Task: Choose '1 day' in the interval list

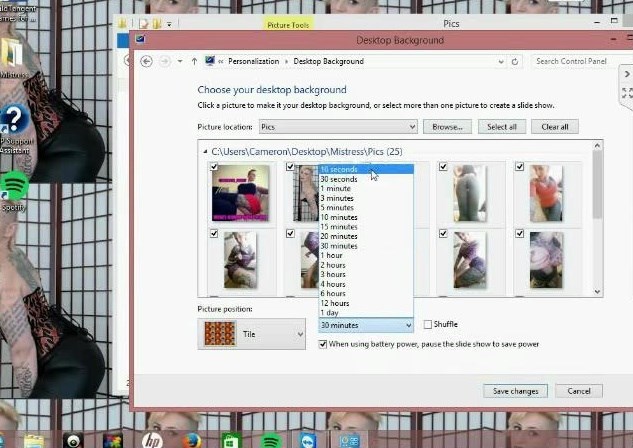Action: (329, 313)
